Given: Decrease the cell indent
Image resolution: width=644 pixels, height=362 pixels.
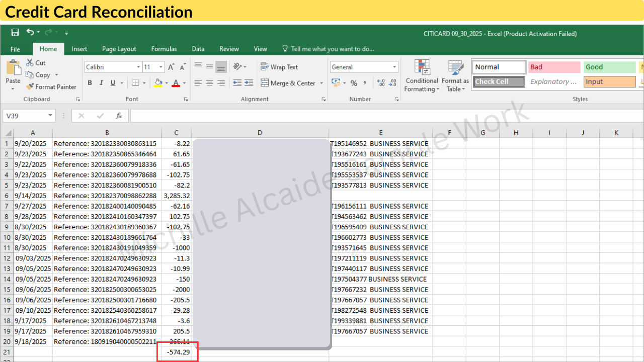Looking at the screenshot, I should (x=237, y=83).
